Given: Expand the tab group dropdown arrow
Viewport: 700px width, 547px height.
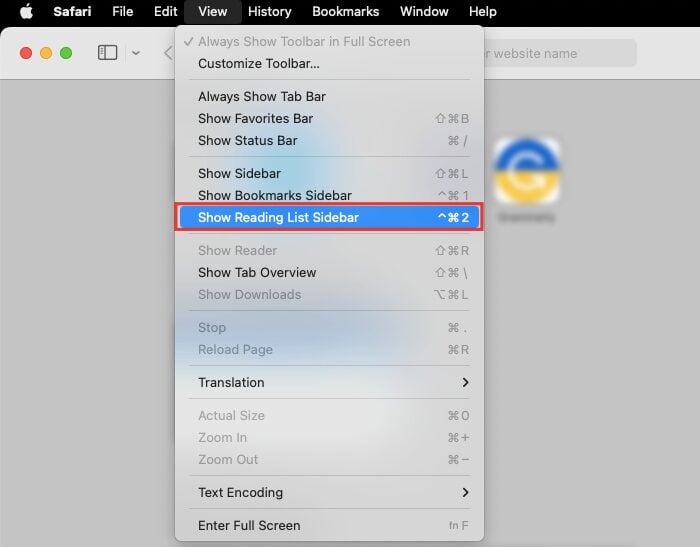Looking at the screenshot, I should [136, 53].
